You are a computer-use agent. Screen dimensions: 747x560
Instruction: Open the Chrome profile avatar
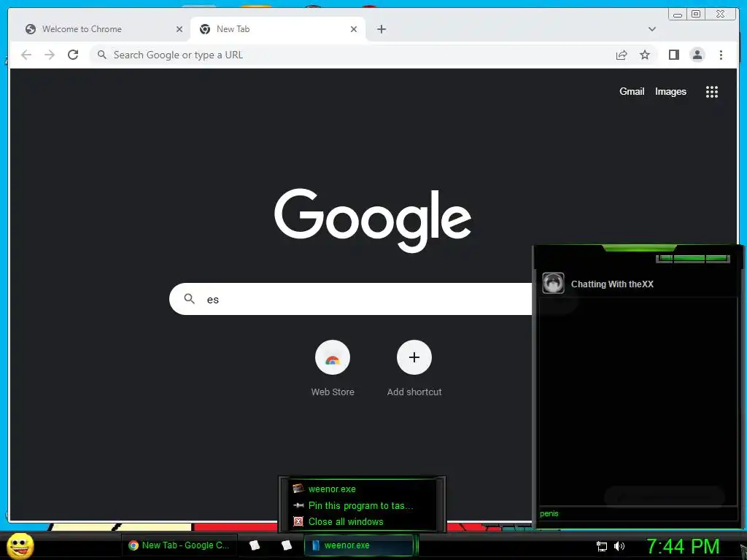click(x=697, y=55)
